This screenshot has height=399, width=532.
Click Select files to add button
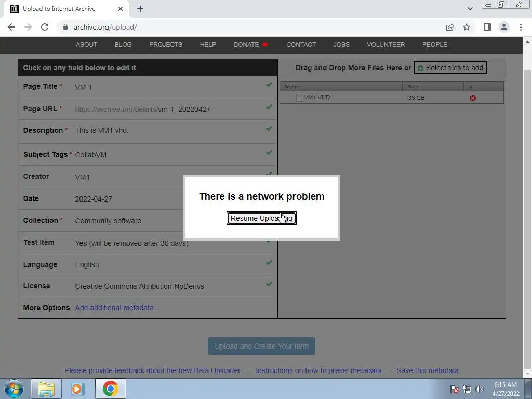coord(450,68)
